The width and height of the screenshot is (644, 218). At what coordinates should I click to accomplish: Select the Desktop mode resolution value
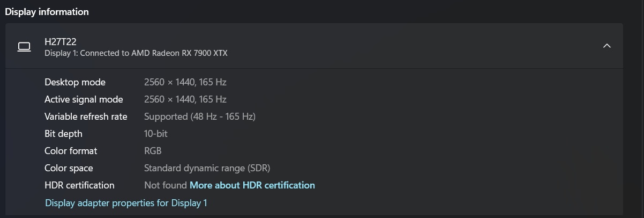pos(185,82)
